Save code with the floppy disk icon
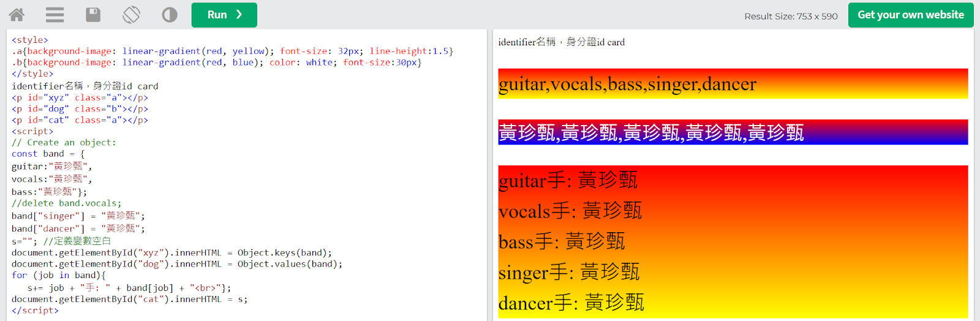Screen dimensions: 980x321 click(x=93, y=15)
